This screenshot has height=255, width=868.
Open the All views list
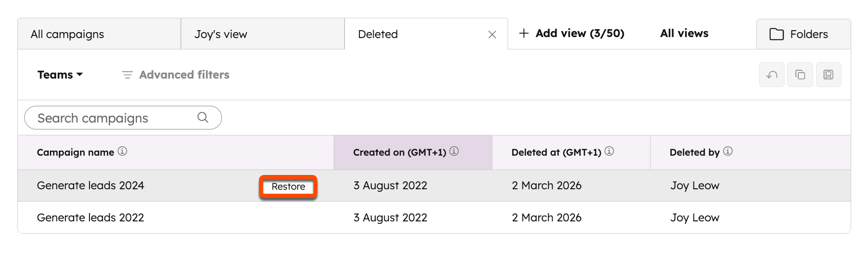684,34
